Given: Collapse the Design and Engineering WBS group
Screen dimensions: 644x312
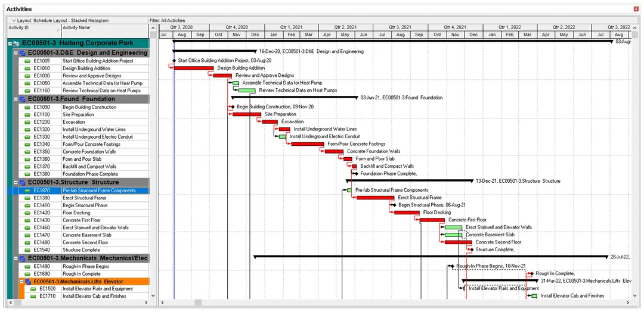Looking at the screenshot, I should click(x=16, y=53).
